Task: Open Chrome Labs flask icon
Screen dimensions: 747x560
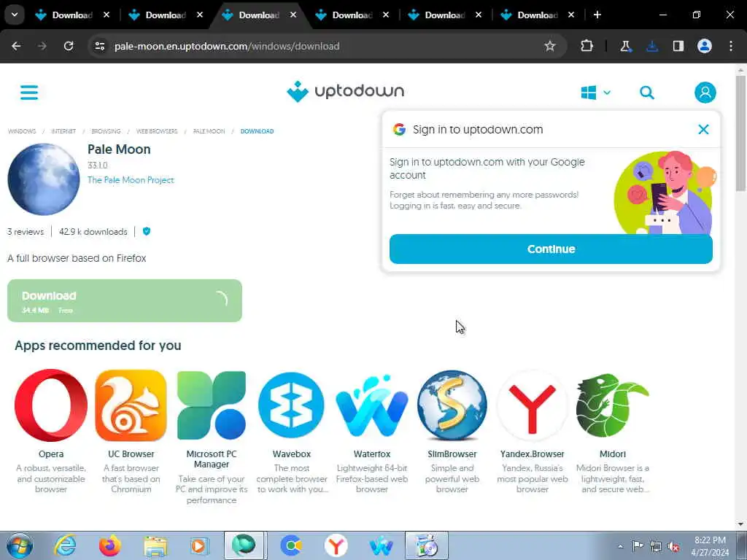Action: coord(625,46)
